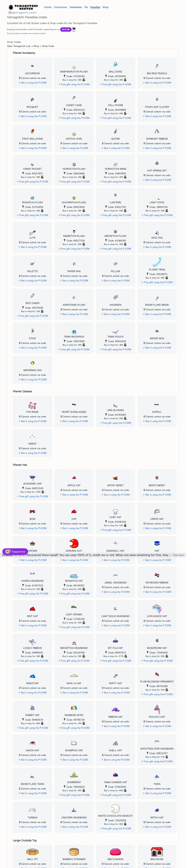Open the WebMeets section
The image size is (186, 868).
pos(76,7)
